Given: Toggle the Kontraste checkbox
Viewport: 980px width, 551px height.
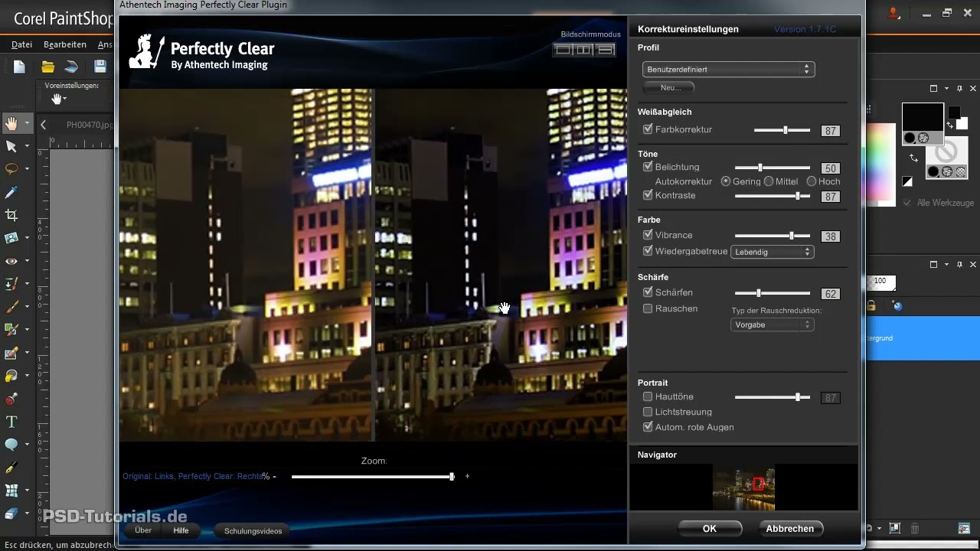Looking at the screenshot, I should [x=648, y=195].
